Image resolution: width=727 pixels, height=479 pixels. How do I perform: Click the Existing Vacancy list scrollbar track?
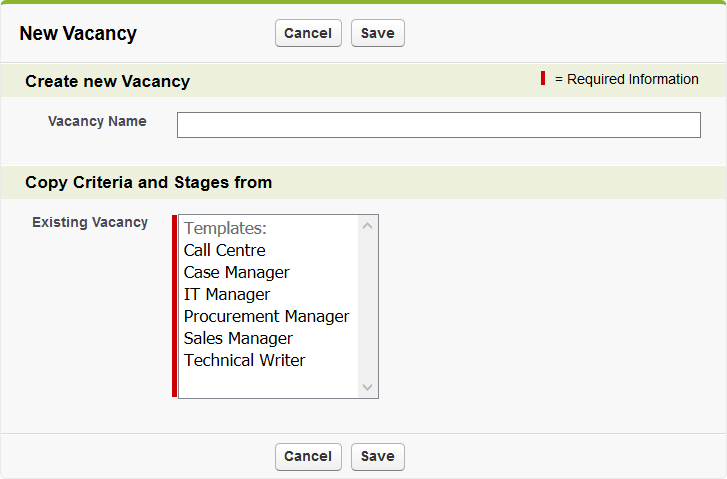[367, 306]
